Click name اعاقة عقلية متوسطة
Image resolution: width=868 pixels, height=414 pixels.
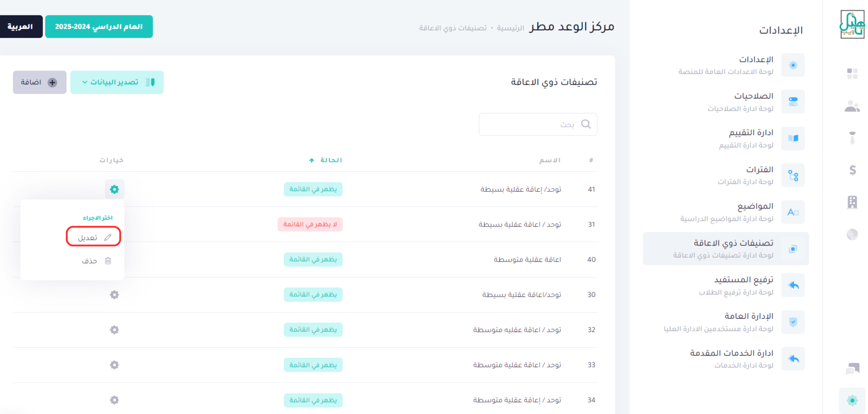[527, 259]
